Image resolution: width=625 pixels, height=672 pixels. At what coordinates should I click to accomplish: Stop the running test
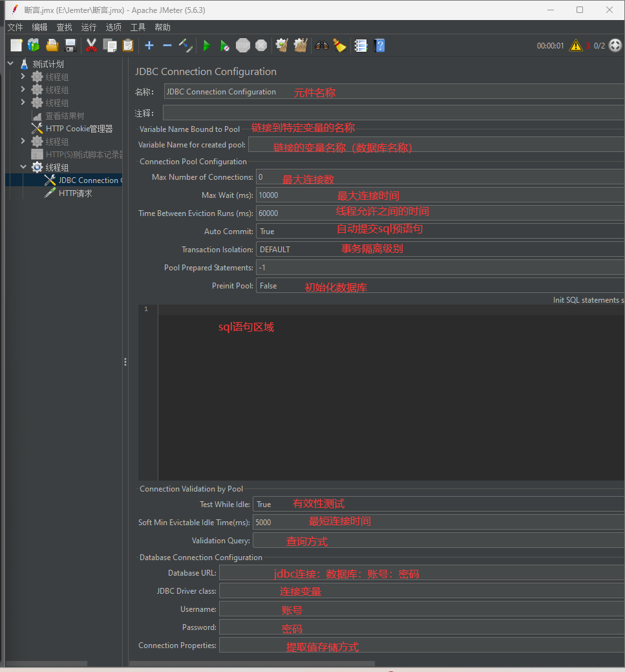point(243,45)
